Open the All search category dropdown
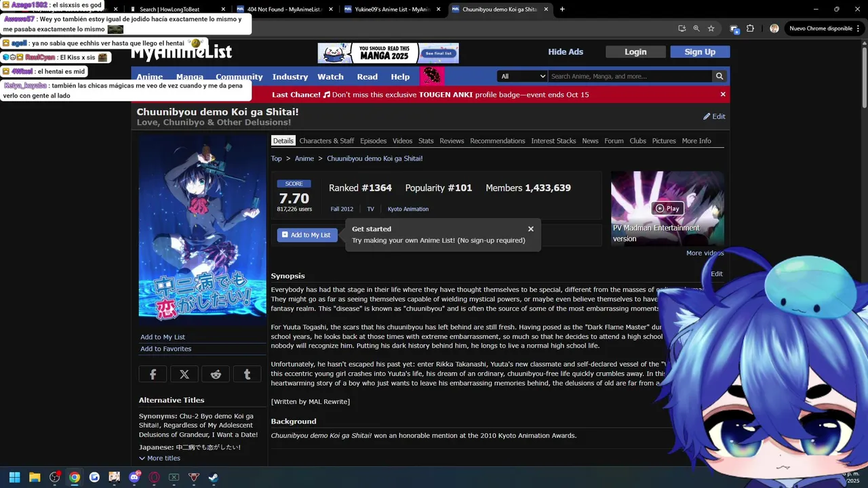This screenshot has width=868, height=488. [x=522, y=77]
